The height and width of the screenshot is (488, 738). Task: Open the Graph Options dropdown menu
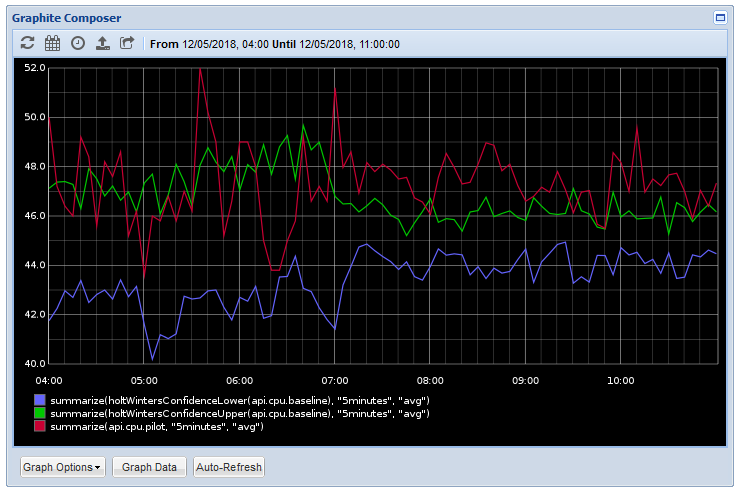pos(63,467)
